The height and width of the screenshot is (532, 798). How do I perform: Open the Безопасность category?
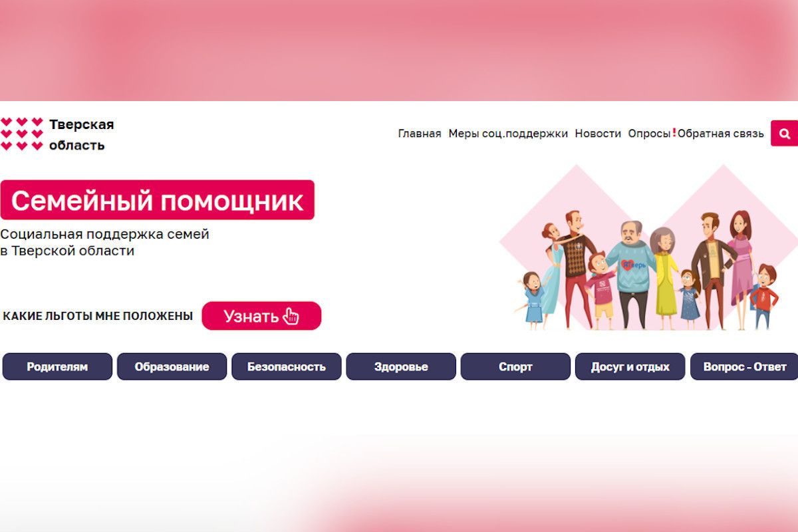pos(287,366)
